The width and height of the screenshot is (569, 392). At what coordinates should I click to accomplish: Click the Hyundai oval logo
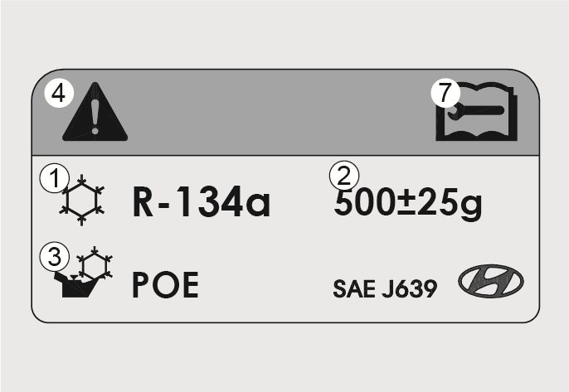click(491, 281)
